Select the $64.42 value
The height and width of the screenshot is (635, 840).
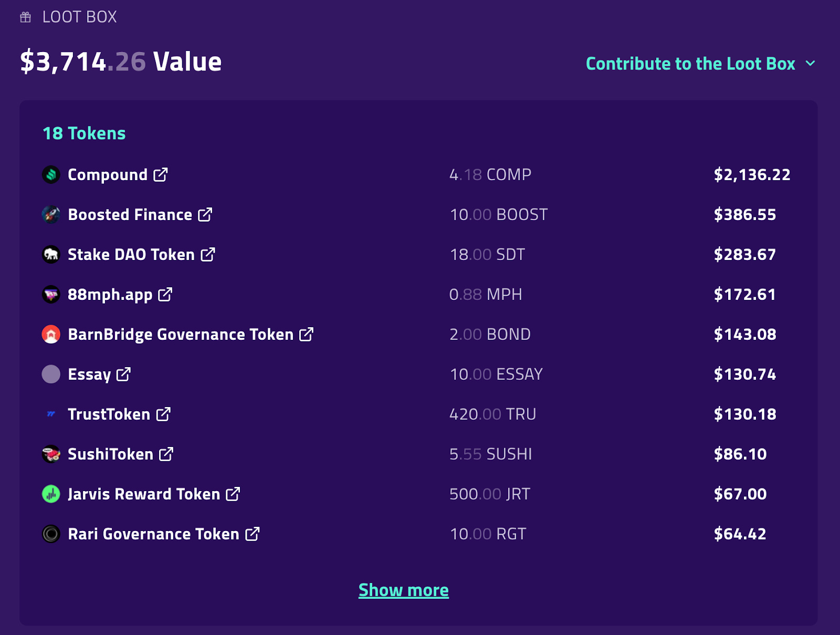point(740,534)
